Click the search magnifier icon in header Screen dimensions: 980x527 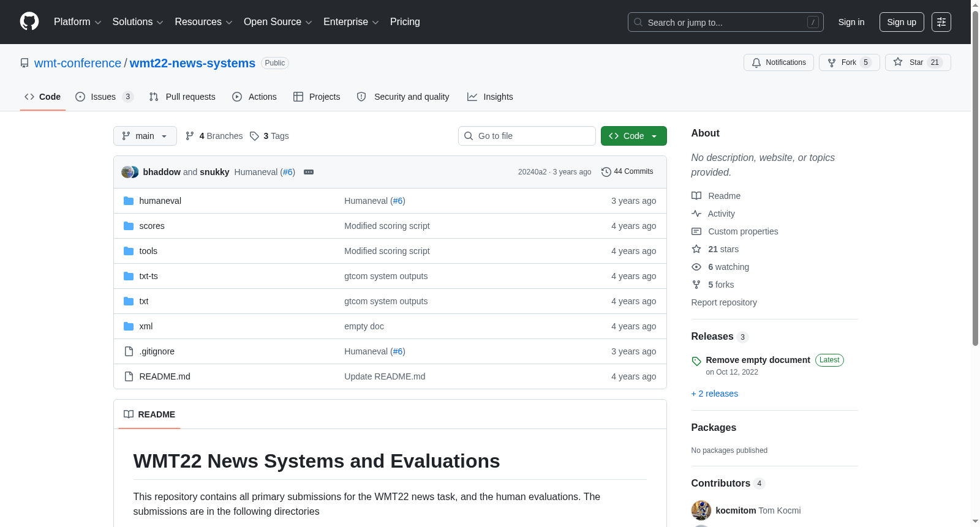click(x=638, y=22)
